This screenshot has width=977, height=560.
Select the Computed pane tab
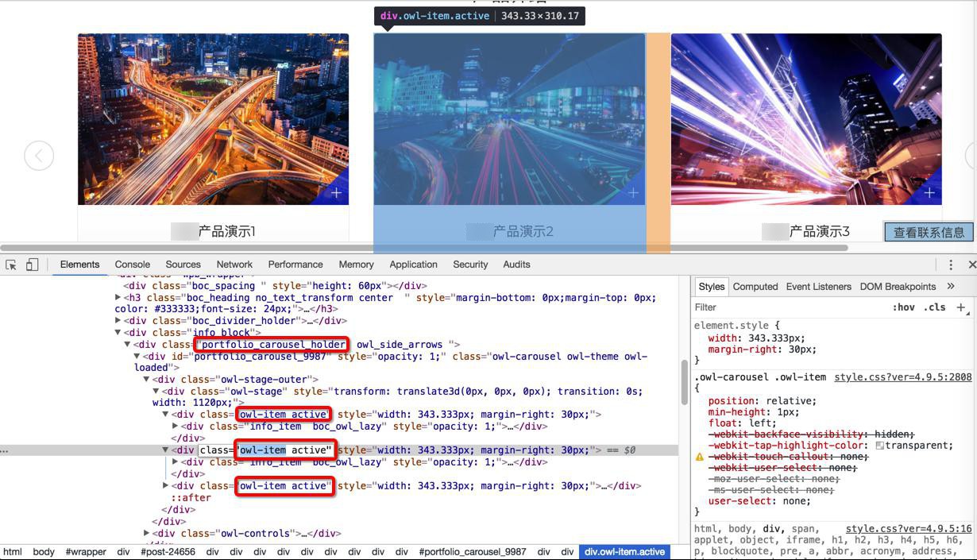click(755, 286)
